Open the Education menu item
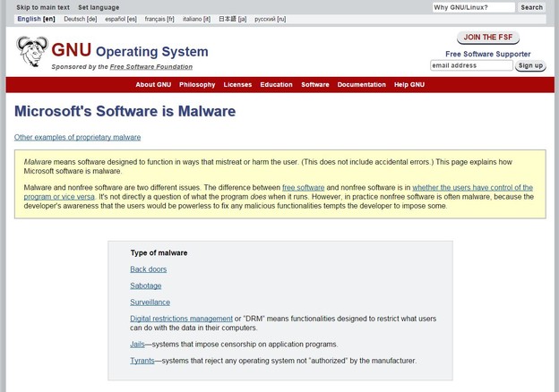The width and height of the screenshot is (559, 392). coord(276,85)
